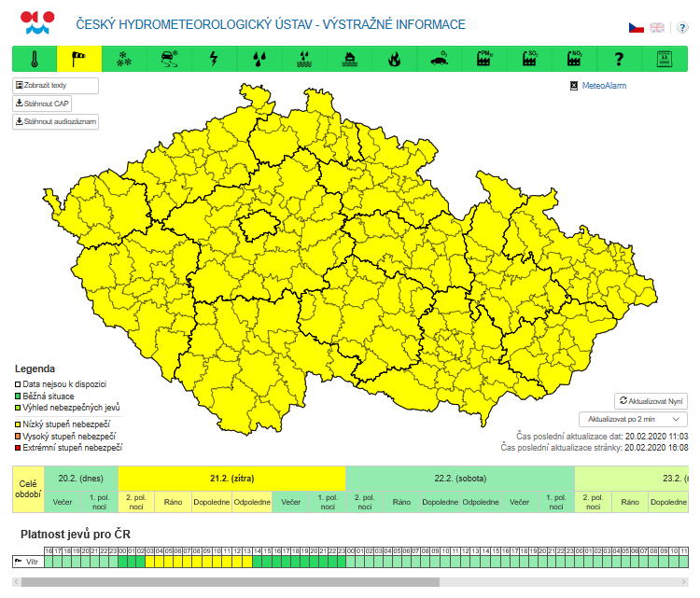Click Zobrazit texty button
The image size is (700, 598).
(x=55, y=86)
